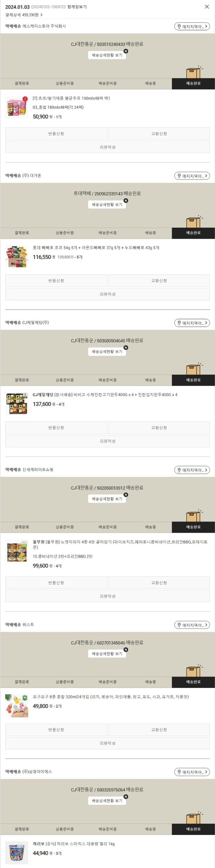The width and height of the screenshot is (215, 868).
Task: Open address pin button for CJ제일제당 shipment
Action: point(192,323)
